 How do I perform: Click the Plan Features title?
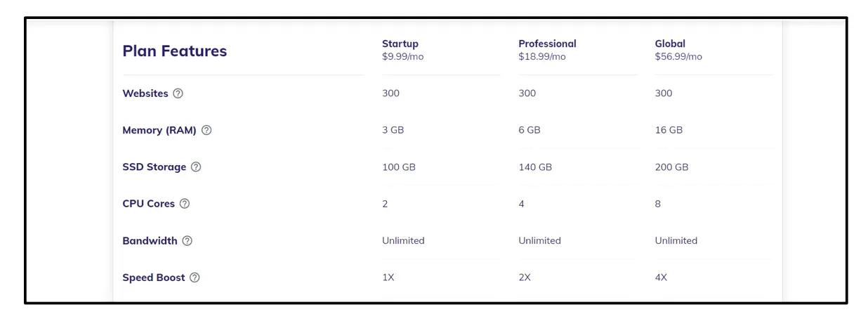(175, 51)
